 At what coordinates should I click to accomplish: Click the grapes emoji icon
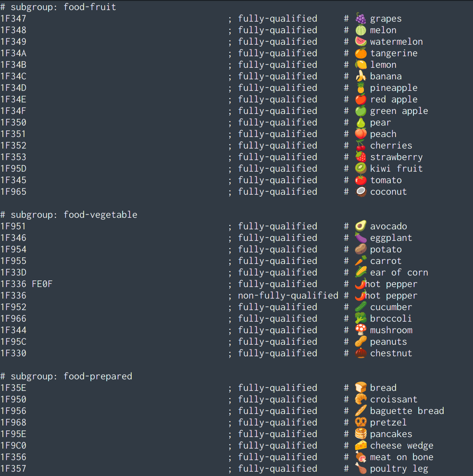pos(361,19)
